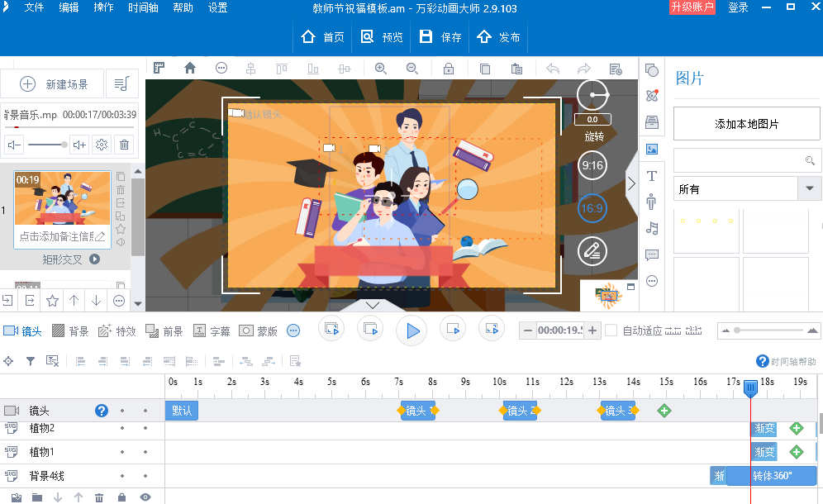Increase scene duration with plus button
This screenshot has width=823, height=504.
(592, 330)
